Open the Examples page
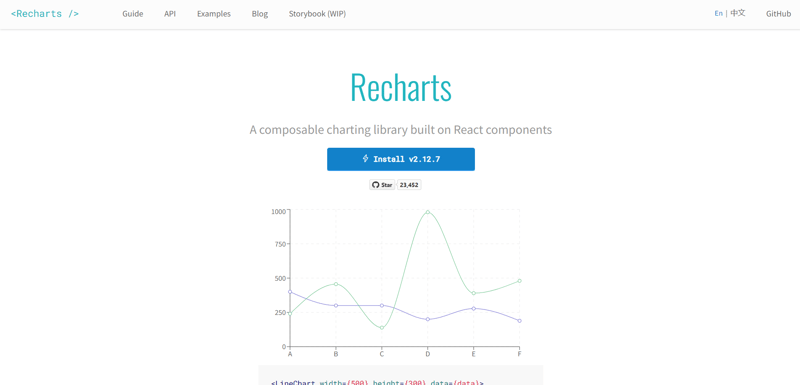This screenshot has height=385, width=800. coord(214,14)
